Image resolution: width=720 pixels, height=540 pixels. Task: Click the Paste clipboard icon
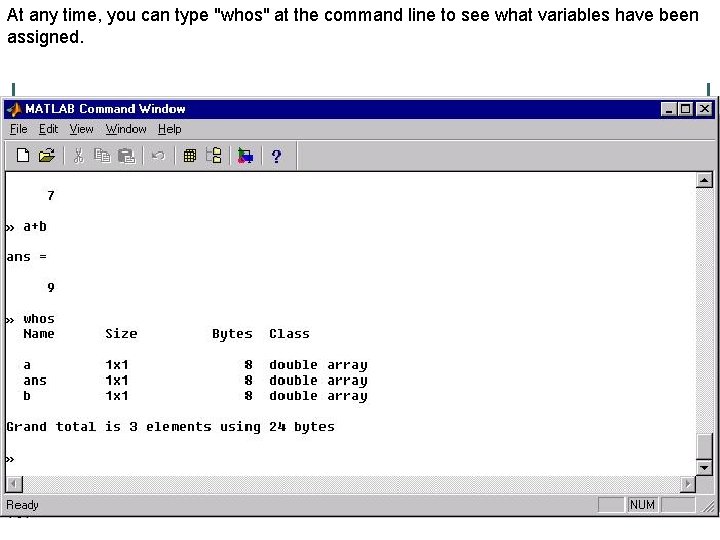[126, 156]
